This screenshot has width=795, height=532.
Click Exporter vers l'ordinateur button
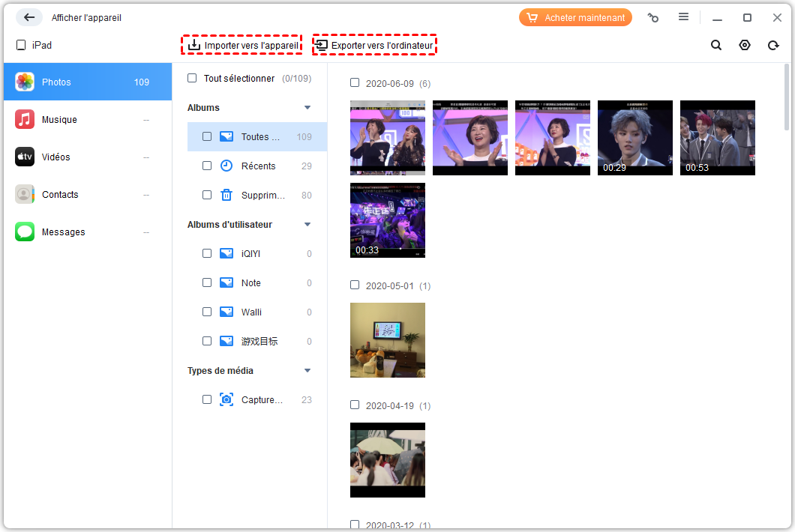(x=374, y=46)
